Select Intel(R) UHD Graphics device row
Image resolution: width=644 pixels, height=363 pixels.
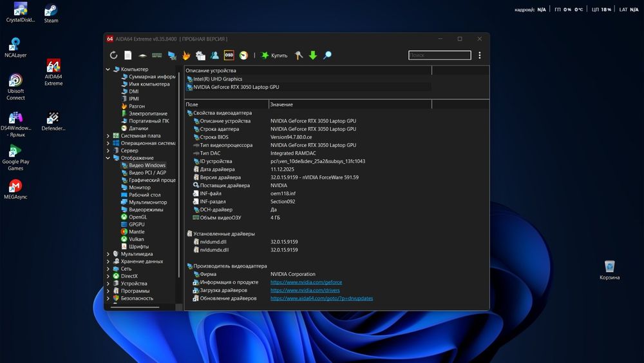click(308, 79)
